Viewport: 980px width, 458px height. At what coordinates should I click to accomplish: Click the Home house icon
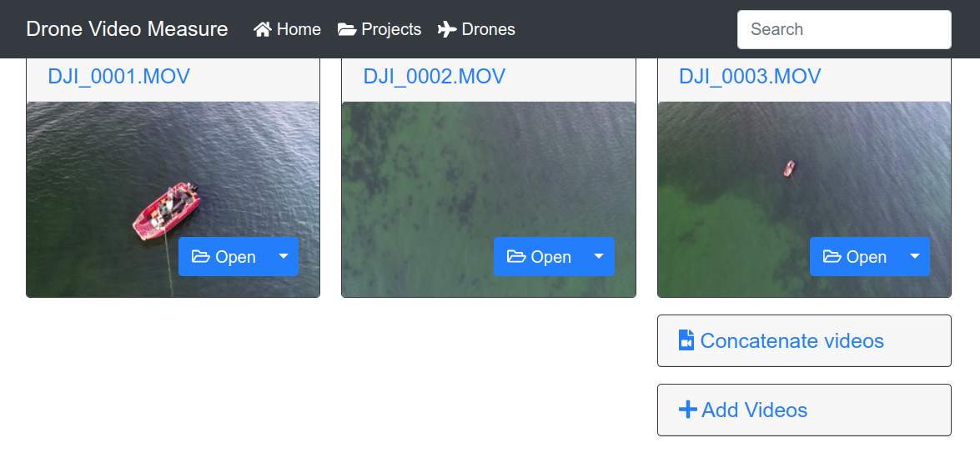(x=263, y=29)
